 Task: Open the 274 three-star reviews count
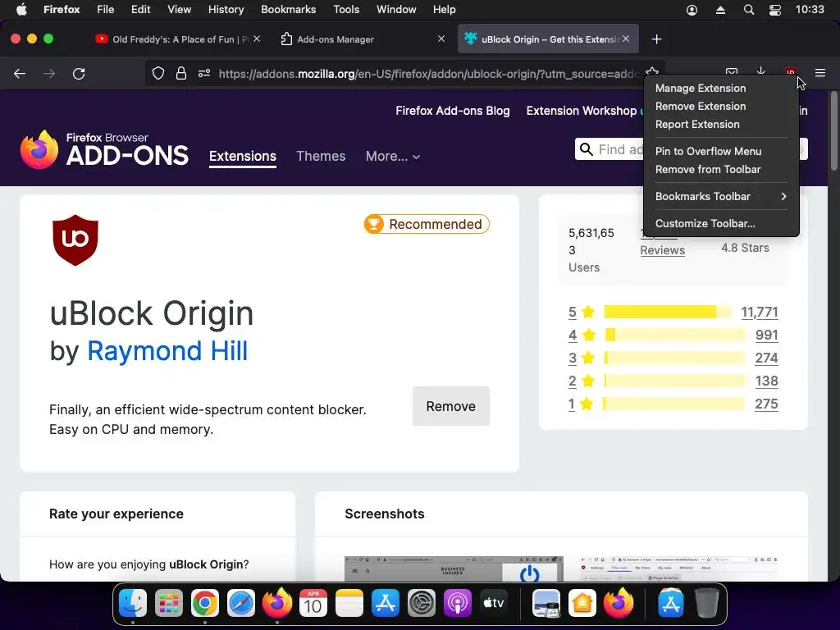[x=767, y=358]
